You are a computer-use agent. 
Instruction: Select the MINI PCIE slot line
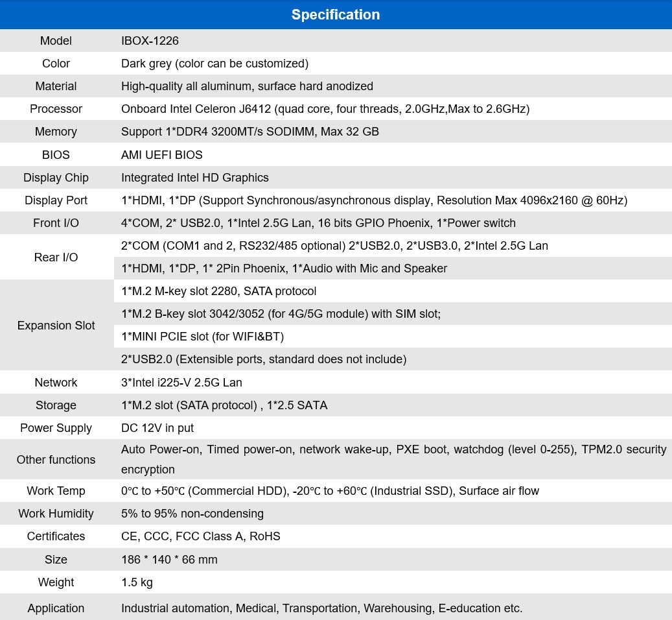pyautogui.click(x=202, y=337)
